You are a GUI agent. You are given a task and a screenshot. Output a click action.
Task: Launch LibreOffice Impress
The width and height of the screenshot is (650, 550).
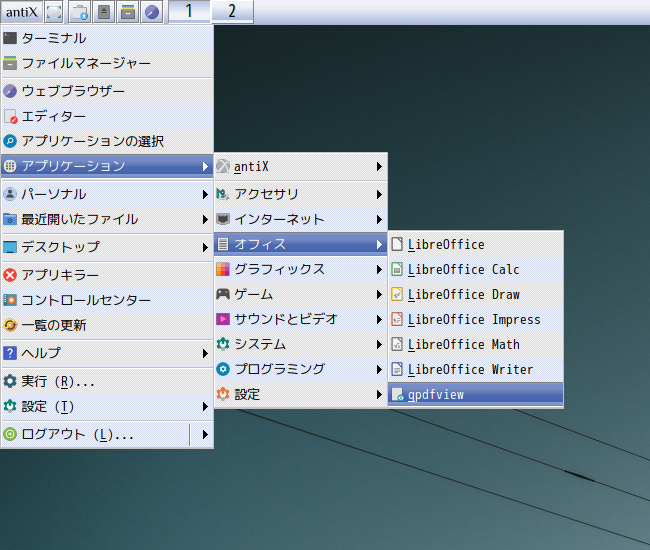click(476, 320)
